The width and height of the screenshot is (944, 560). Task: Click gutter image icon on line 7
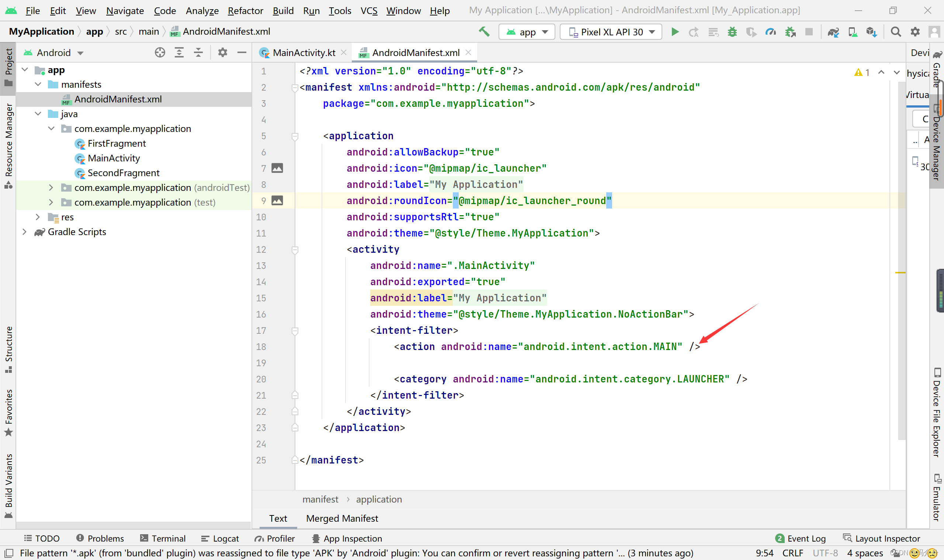[x=277, y=168]
